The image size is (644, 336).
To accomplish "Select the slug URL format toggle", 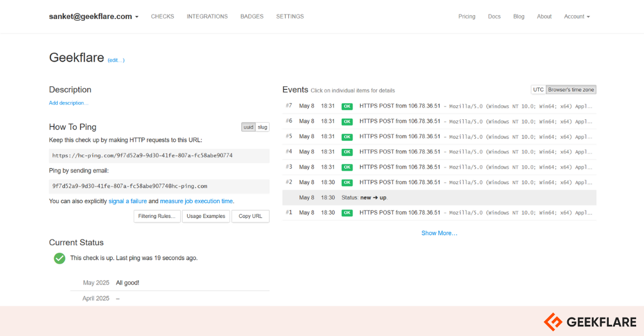I will pos(263,127).
